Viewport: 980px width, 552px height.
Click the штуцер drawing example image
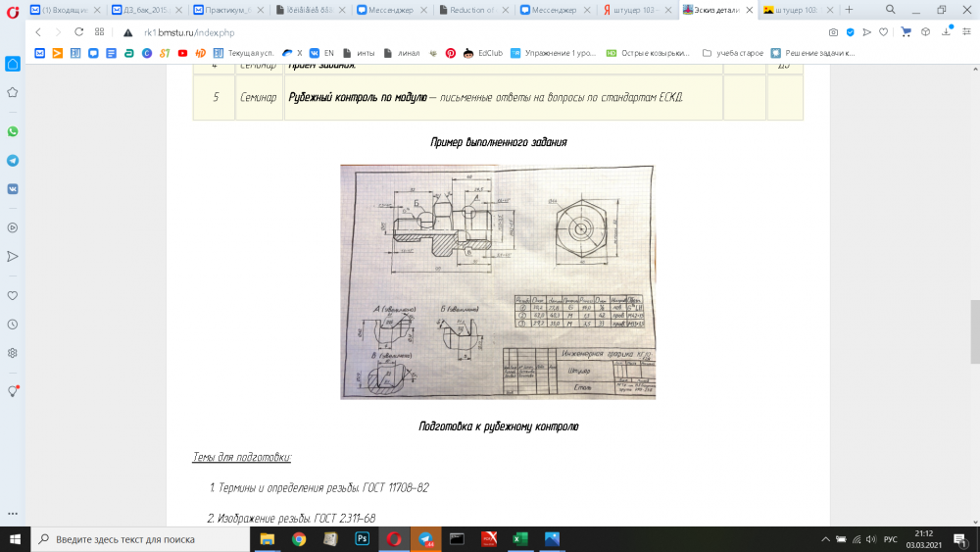498,282
